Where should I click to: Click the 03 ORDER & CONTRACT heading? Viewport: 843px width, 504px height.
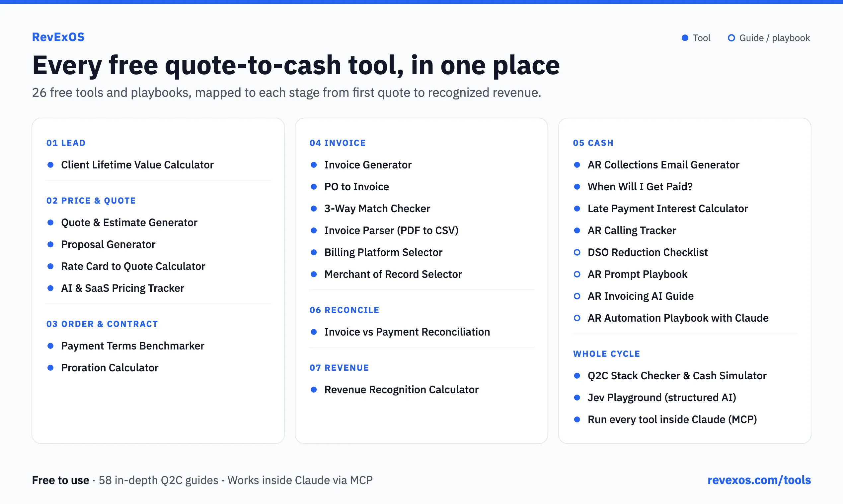tap(102, 324)
